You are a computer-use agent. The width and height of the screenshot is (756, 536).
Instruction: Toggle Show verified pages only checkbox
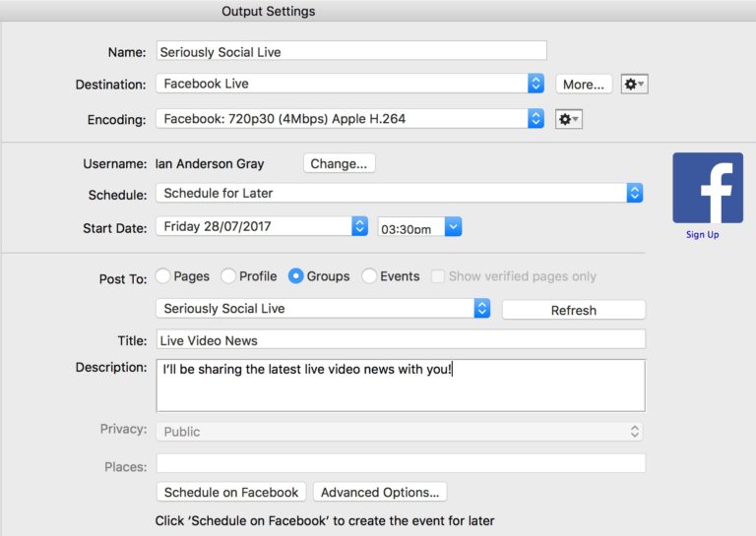coord(437,276)
